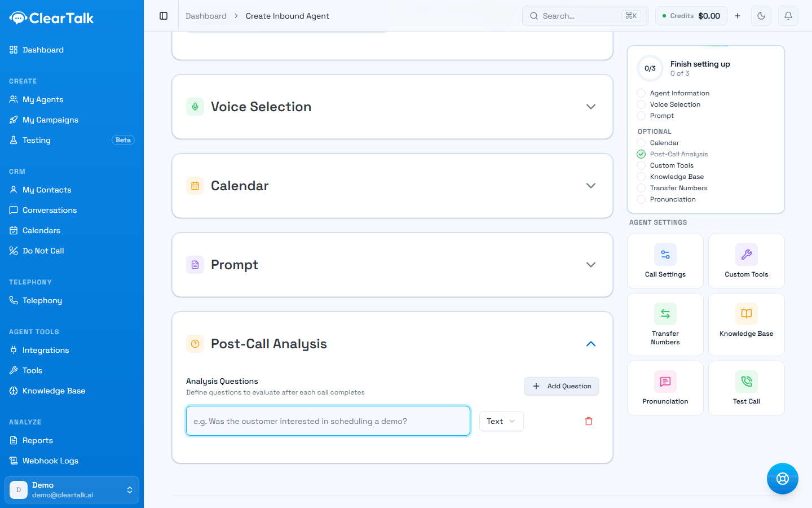Click the Credits $0.00 button
Image resolution: width=812 pixels, height=508 pixels.
pyautogui.click(x=691, y=16)
